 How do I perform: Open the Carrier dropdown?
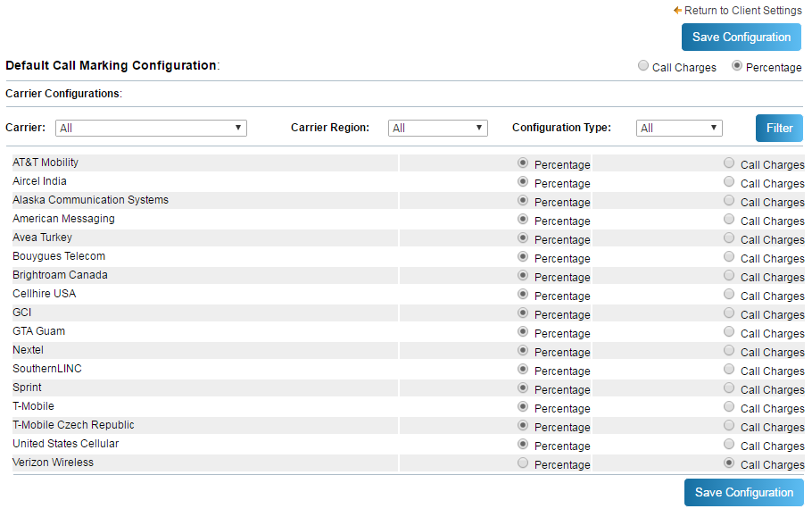[x=151, y=128]
